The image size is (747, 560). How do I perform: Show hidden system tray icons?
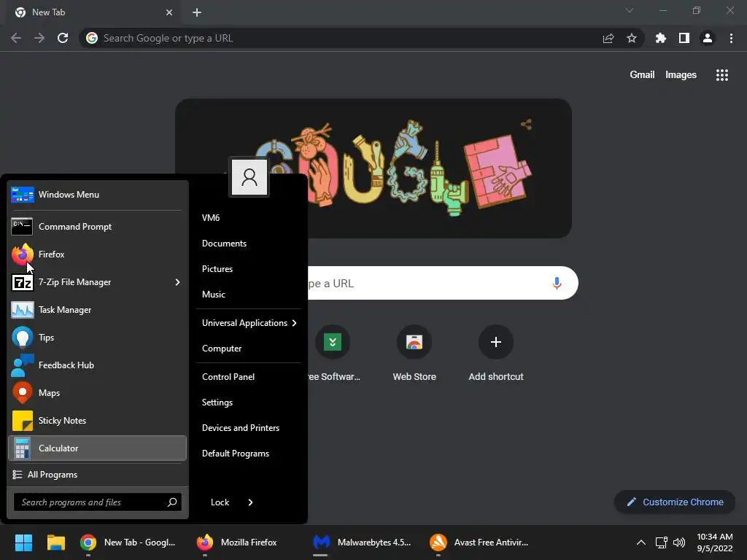coord(641,542)
